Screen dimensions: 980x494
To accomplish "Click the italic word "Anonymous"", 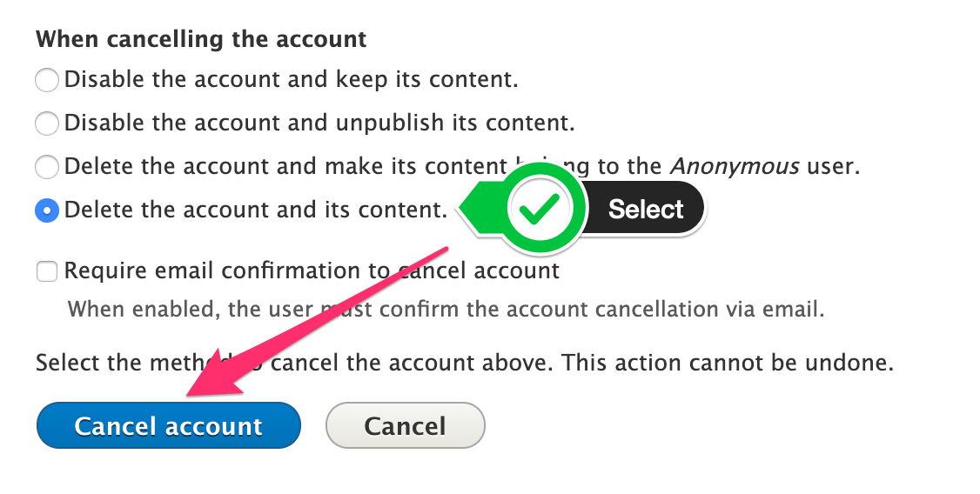I will click(735, 165).
